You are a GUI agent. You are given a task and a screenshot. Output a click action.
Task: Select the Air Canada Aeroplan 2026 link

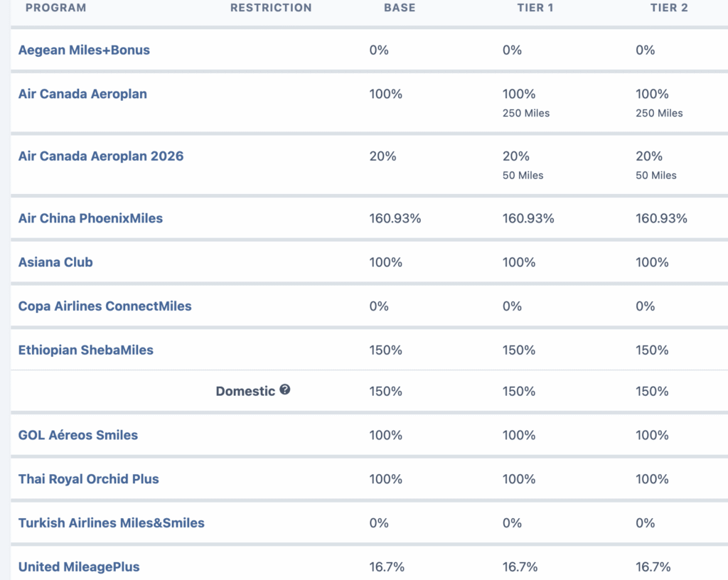[x=101, y=156]
